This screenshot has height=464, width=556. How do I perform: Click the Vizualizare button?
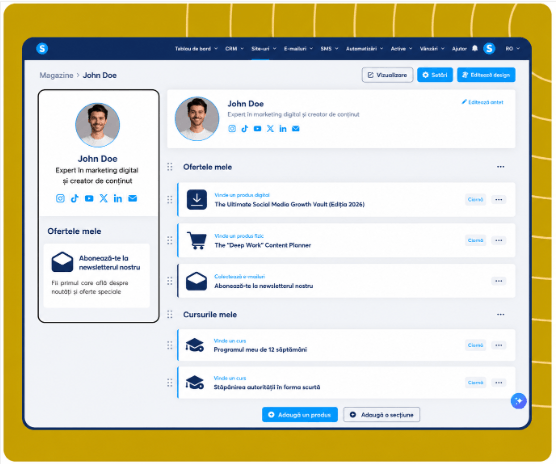pos(387,75)
